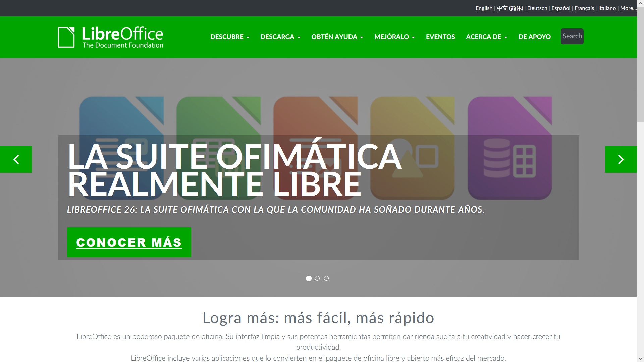Advance carousel with right arrow
This screenshot has width=644, height=362.
click(x=621, y=159)
